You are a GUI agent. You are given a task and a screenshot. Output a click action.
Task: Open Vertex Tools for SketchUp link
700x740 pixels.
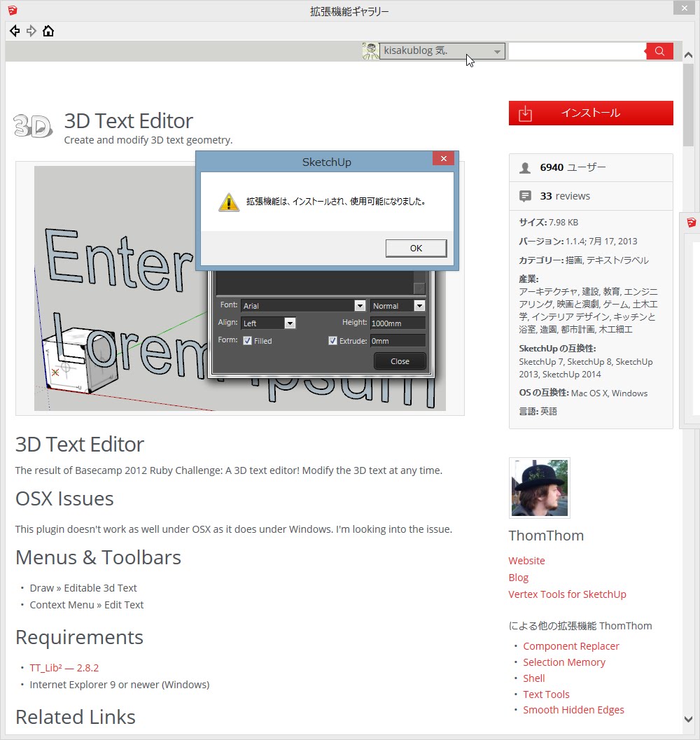click(568, 594)
